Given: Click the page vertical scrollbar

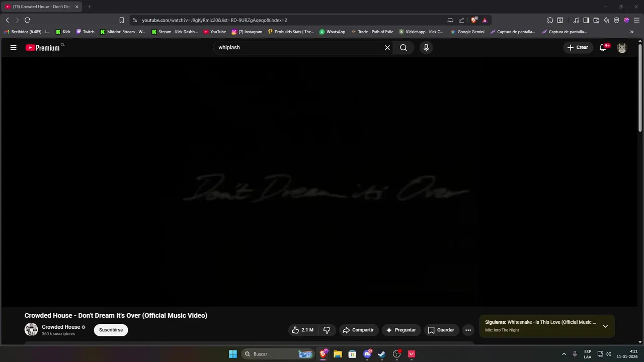Looking at the screenshot, I should pos(640,88).
